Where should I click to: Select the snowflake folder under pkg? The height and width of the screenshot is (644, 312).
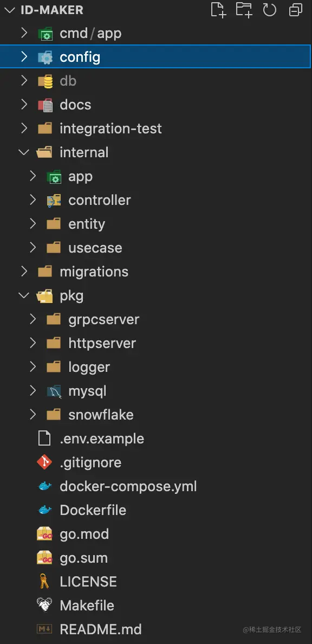click(101, 414)
